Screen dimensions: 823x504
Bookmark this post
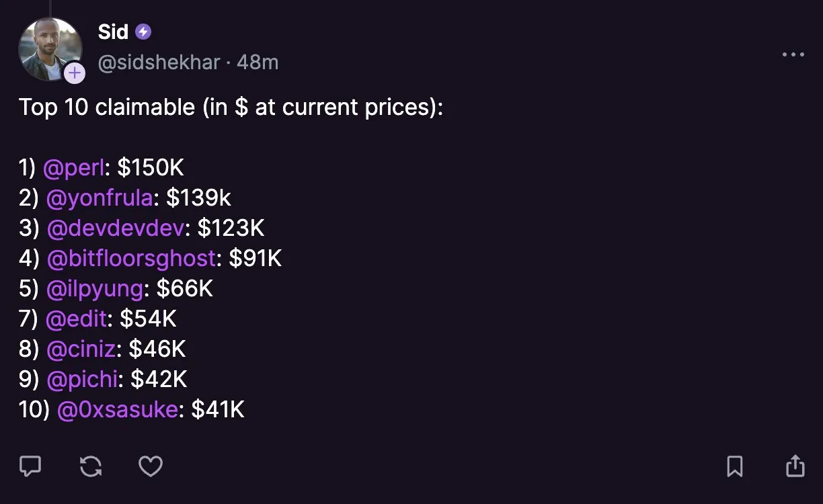735,466
